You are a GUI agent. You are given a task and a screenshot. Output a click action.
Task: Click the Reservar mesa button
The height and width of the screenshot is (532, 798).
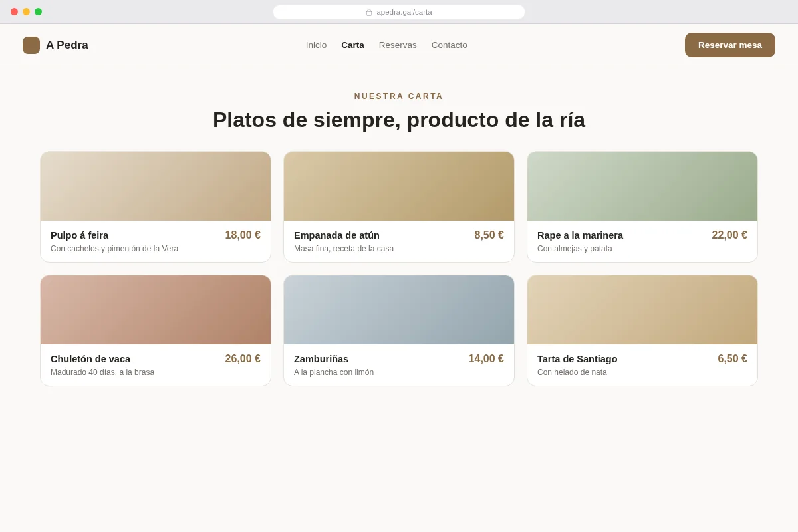730,45
